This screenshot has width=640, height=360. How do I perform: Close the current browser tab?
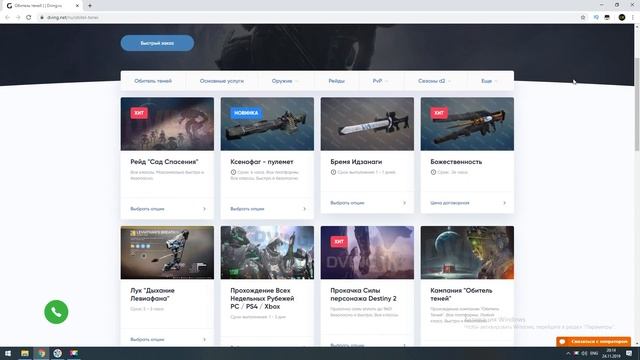[77, 6]
